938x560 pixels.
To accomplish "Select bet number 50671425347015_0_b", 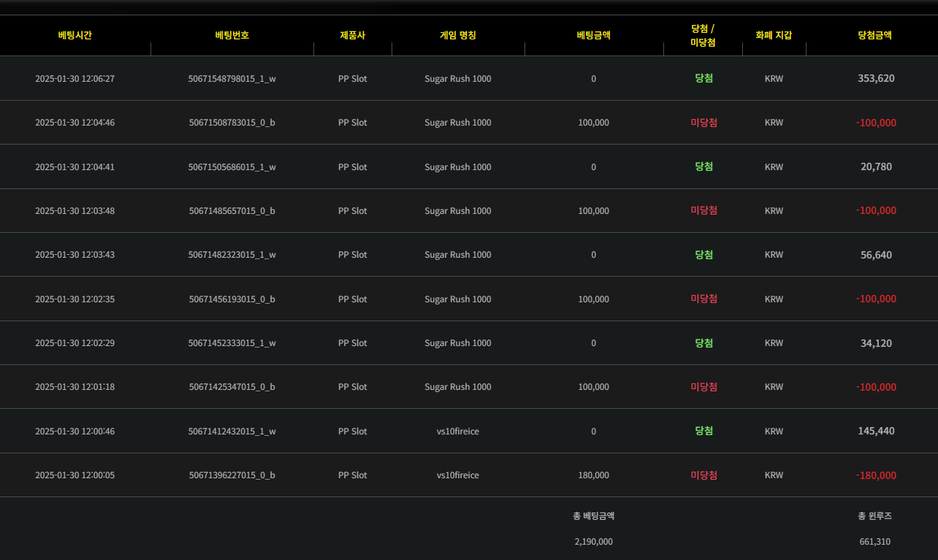I will click(232, 387).
